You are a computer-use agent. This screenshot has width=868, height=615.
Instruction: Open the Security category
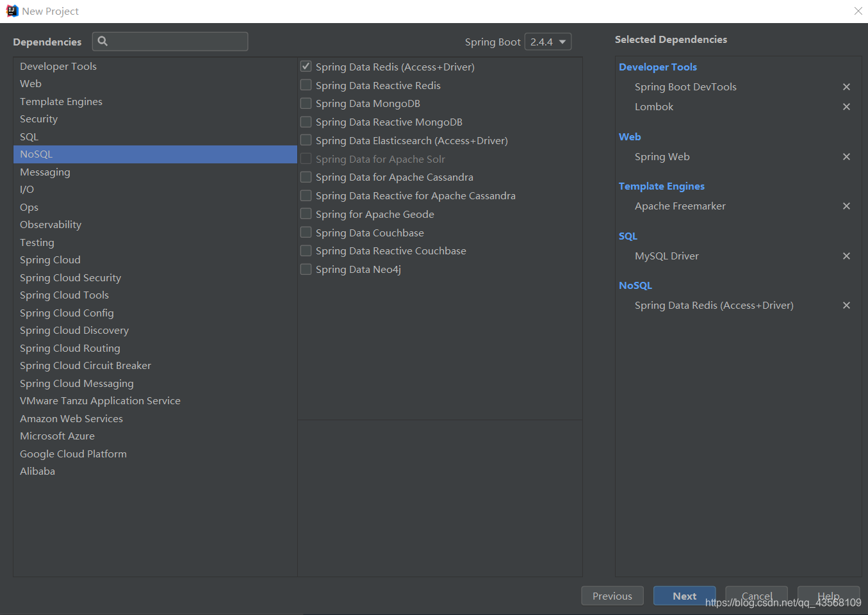(x=155, y=119)
